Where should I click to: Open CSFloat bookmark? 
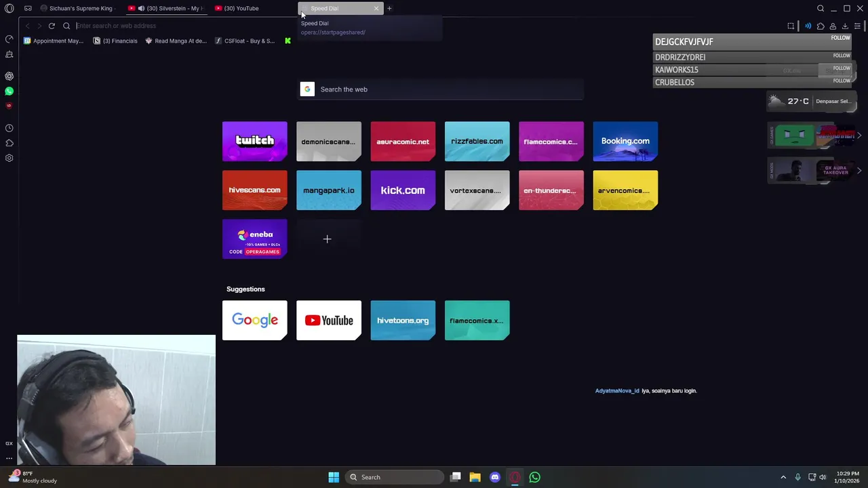[x=245, y=41]
